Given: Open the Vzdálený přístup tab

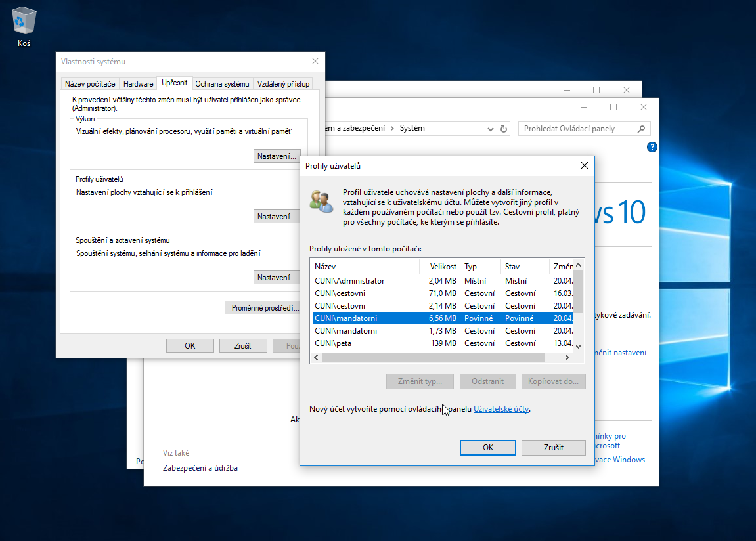Looking at the screenshot, I should (x=283, y=84).
